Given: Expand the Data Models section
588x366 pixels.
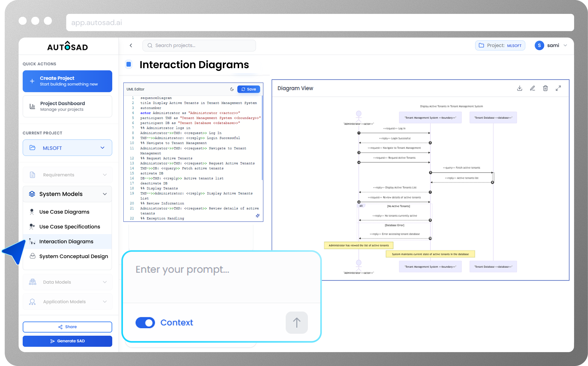Looking at the screenshot, I should tap(67, 282).
